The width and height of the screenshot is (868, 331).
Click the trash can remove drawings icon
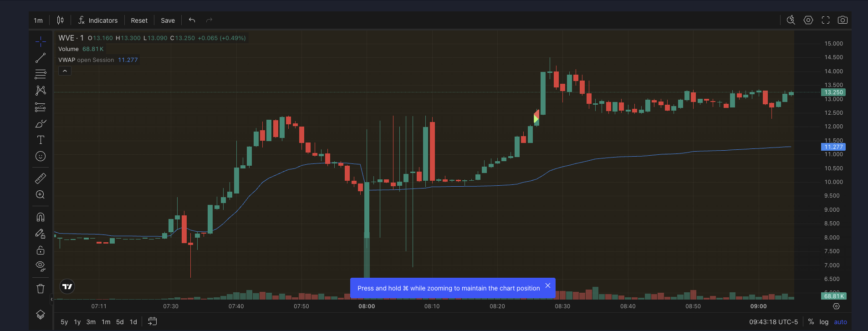[41, 289]
